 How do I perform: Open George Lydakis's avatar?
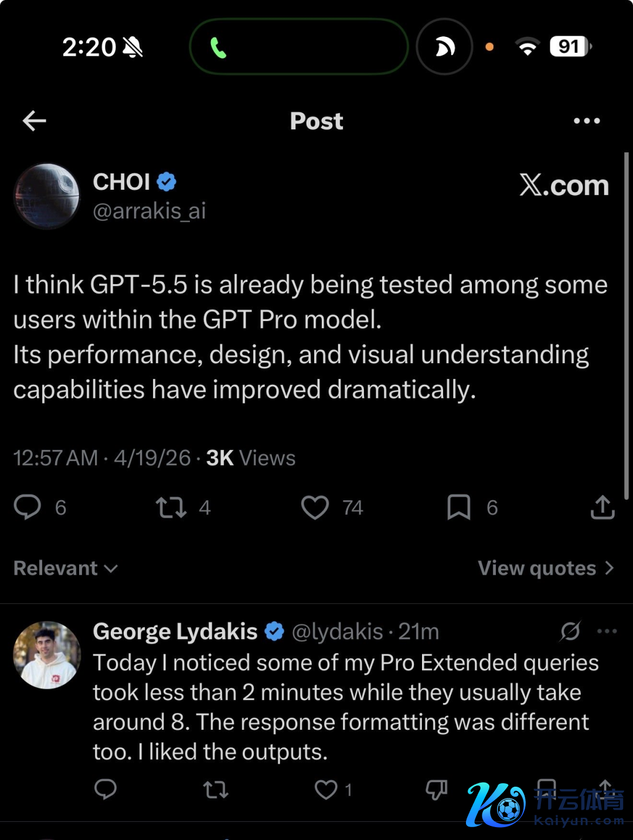(x=47, y=655)
